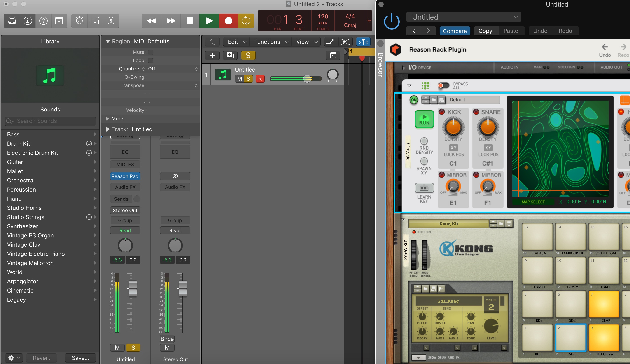Click the Bnce bounce button

tap(167, 339)
